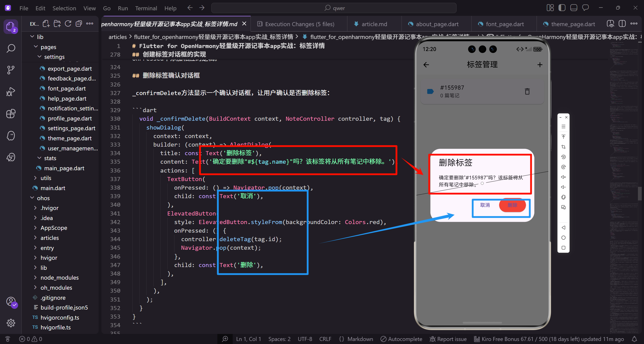Image resolution: width=644 pixels, height=344 pixels.
Task: Toggle the bottom panel
Action: 574,8
